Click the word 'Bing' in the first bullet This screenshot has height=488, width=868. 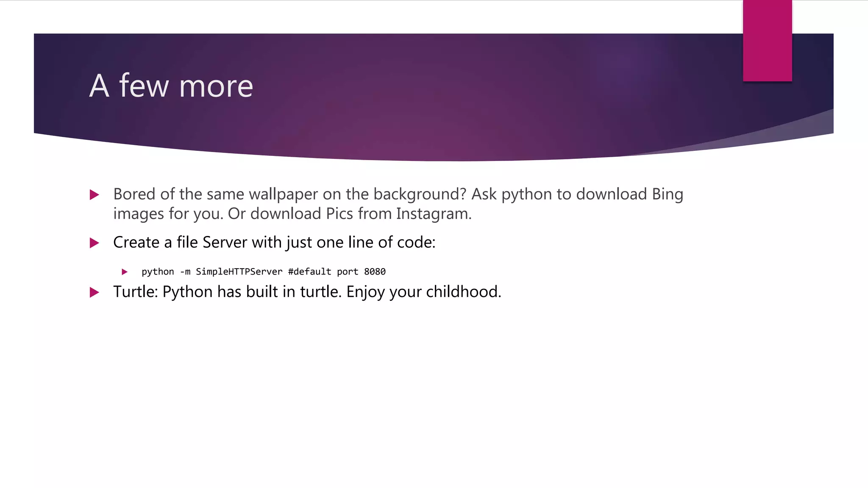(667, 194)
